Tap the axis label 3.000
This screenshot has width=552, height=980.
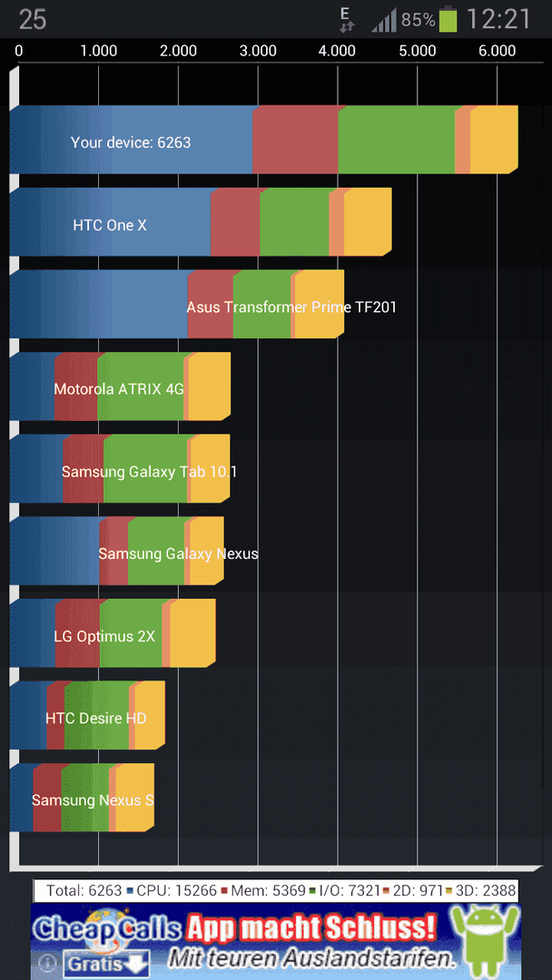pyautogui.click(x=258, y=51)
